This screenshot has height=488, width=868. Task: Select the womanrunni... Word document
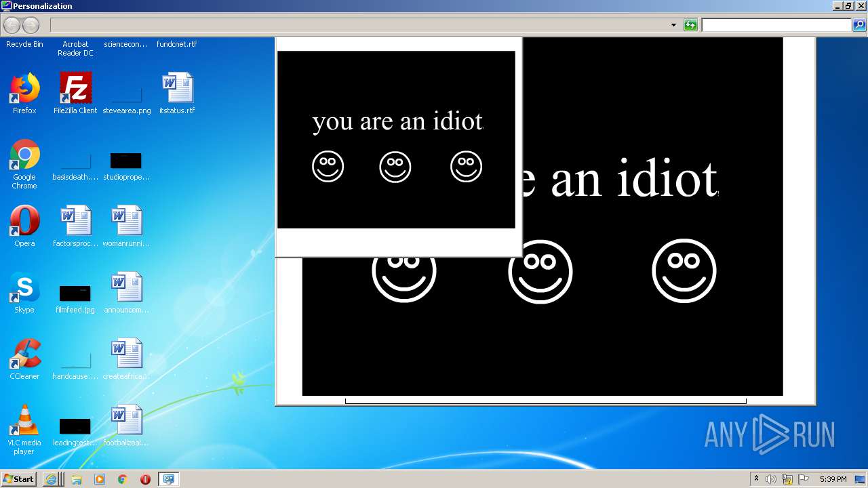tap(126, 226)
